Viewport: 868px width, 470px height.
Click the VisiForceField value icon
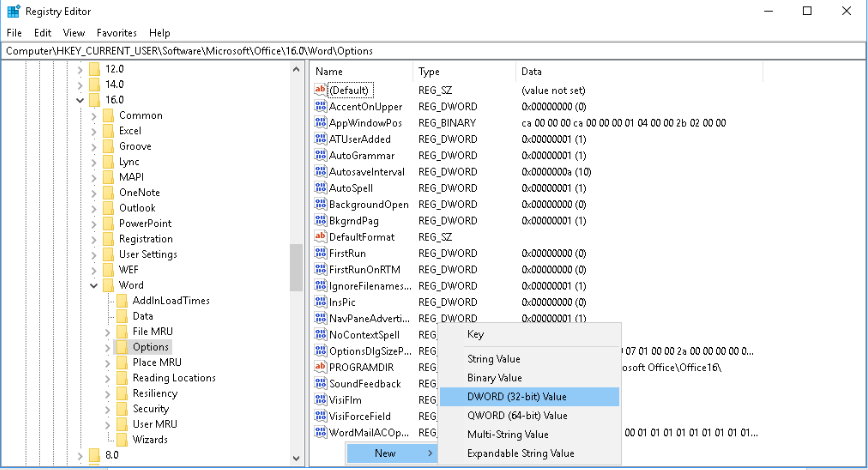(321, 416)
